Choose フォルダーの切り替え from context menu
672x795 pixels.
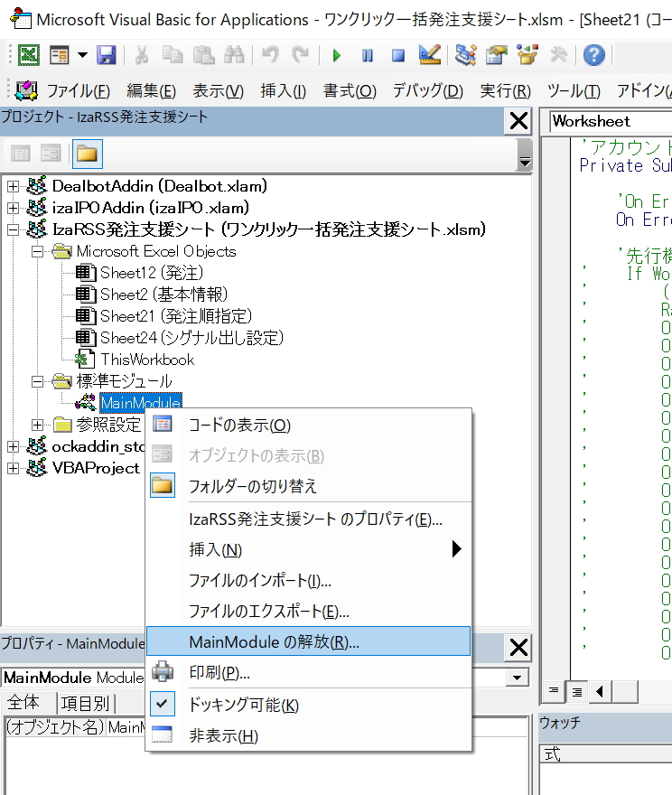309,486
